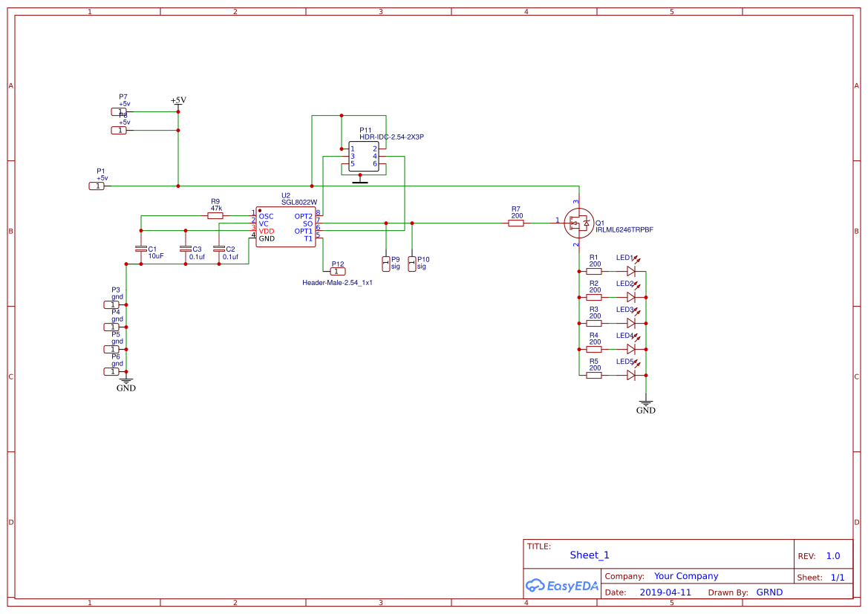Select the SGL8022W chip symbol U2

click(285, 226)
